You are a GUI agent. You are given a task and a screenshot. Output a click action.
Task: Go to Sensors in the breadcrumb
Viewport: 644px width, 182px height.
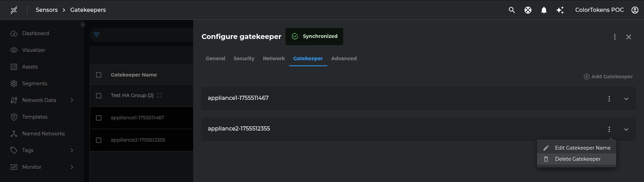click(x=47, y=10)
